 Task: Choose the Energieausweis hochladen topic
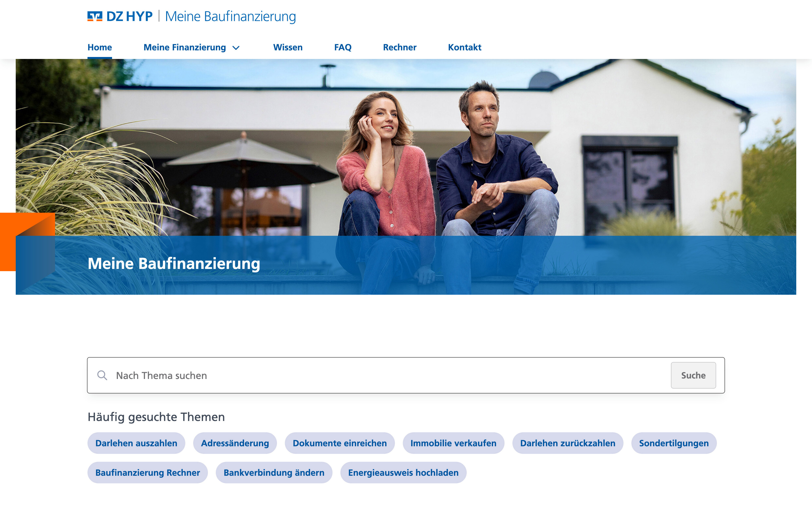403,472
